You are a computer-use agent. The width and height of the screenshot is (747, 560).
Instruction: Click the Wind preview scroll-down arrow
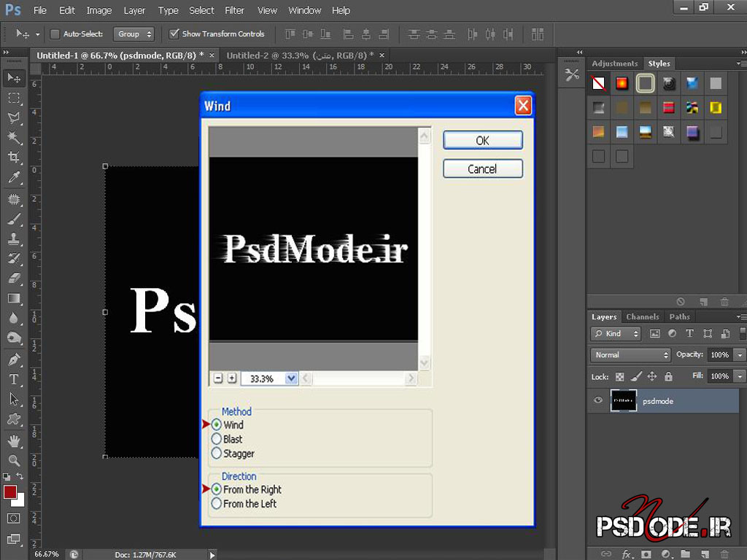pos(424,363)
